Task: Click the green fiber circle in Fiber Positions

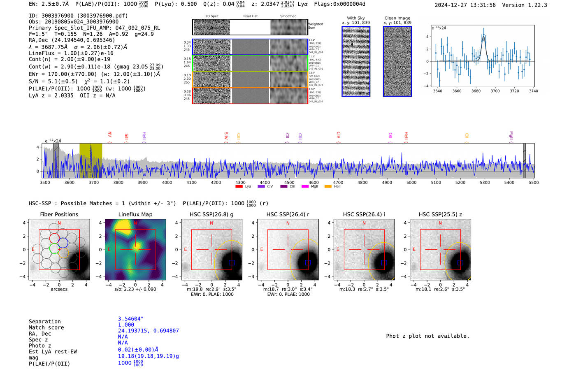Action: coord(54,248)
